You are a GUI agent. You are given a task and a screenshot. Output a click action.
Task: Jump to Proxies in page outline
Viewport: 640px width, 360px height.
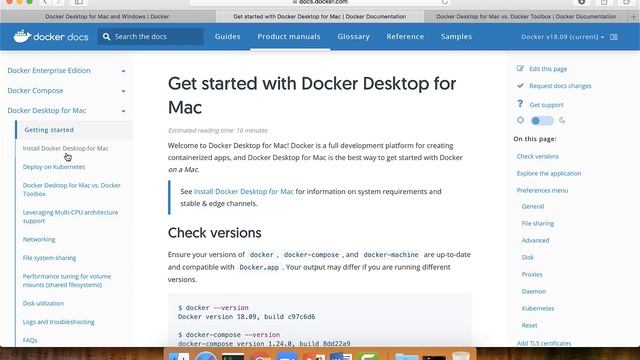pyautogui.click(x=532, y=274)
